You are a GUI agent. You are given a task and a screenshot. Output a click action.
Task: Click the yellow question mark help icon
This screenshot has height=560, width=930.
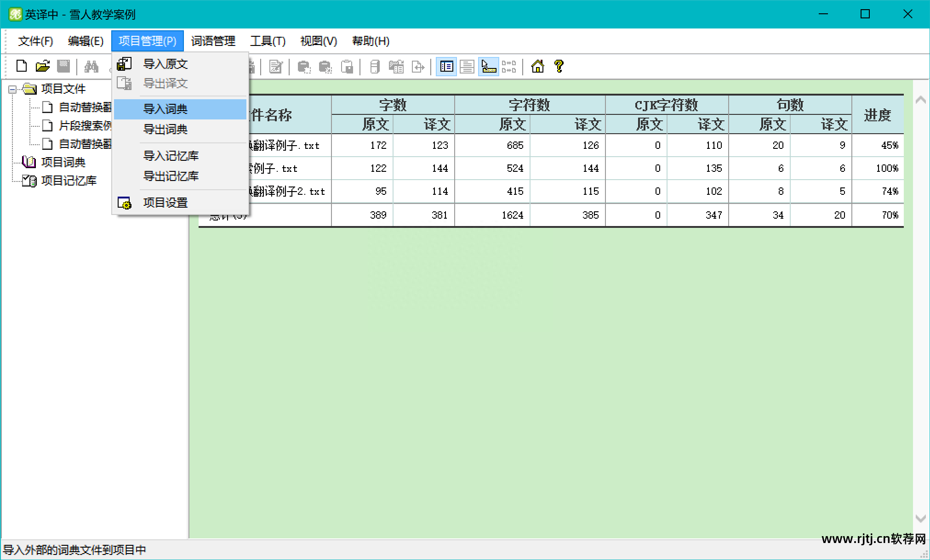pyautogui.click(x=559, y=67)
